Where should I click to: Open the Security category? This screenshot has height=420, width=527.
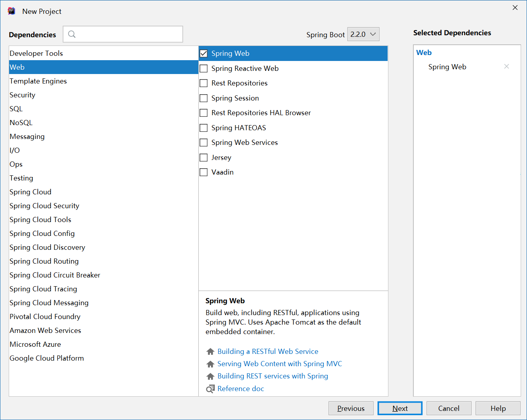tap(103, 95)
